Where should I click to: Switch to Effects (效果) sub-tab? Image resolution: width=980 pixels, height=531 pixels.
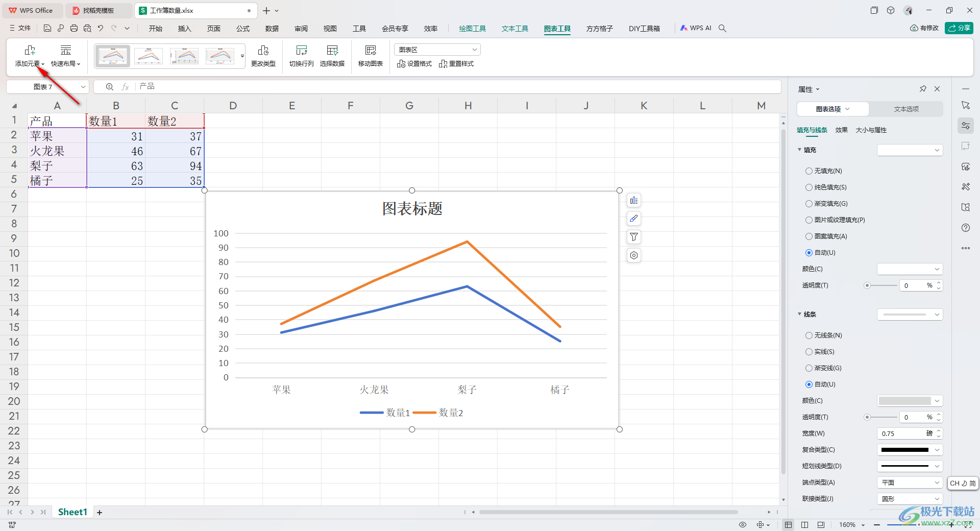pos(841,130)
